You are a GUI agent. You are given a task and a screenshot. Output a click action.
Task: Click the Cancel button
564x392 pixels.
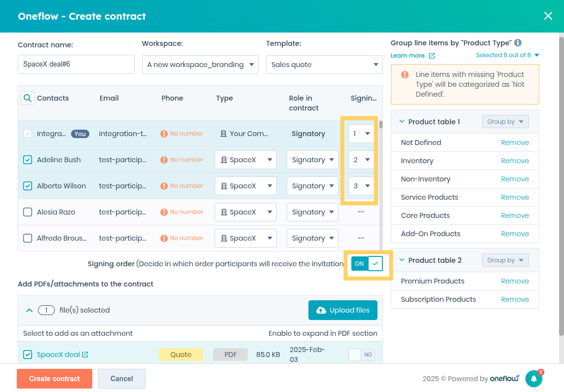click(x=121, y=379)
